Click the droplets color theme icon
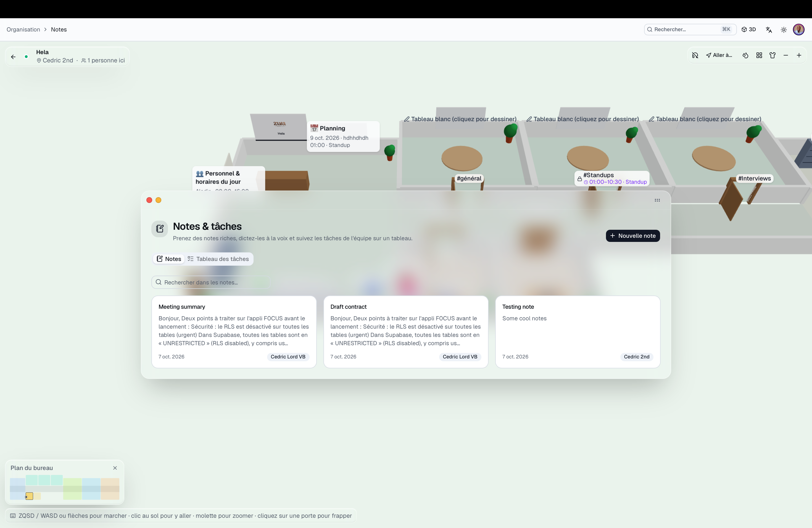This screenshot has width=812, height=528. 745,55
